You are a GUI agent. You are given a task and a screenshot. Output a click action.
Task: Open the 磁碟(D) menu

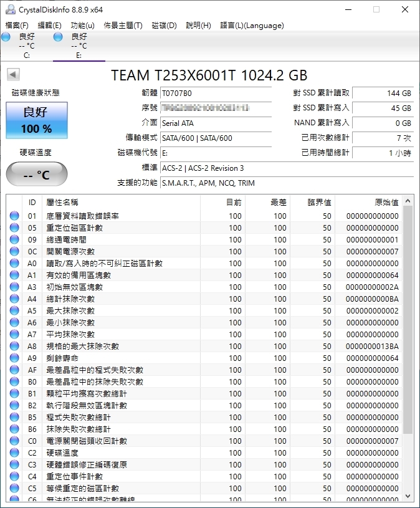pos(164,26)
